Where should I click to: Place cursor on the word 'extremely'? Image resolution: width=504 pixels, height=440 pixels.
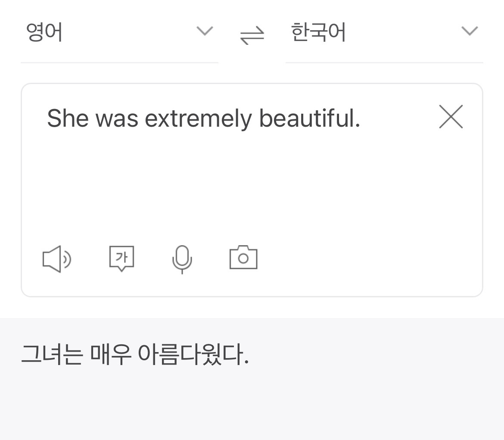(x=198, y=119)
